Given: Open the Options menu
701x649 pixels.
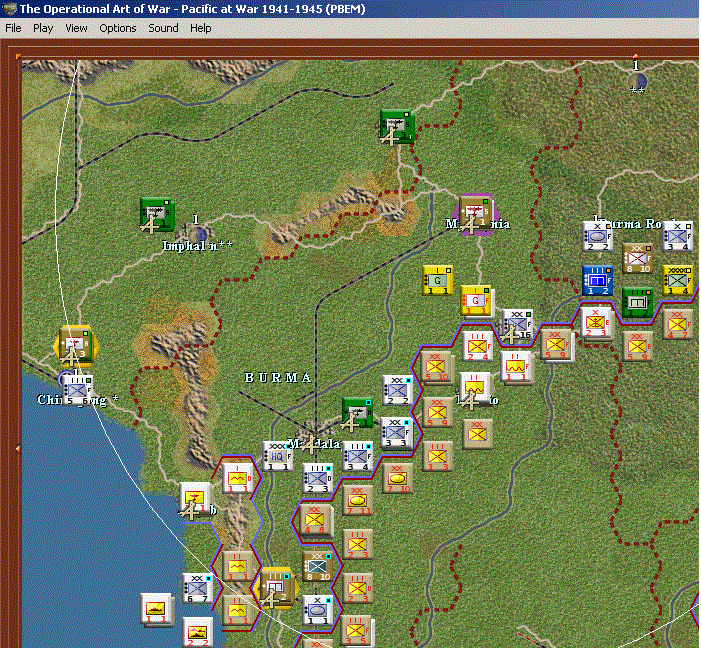Looking at the screenshot, I should pyautogui.click(x=118, y=28).
